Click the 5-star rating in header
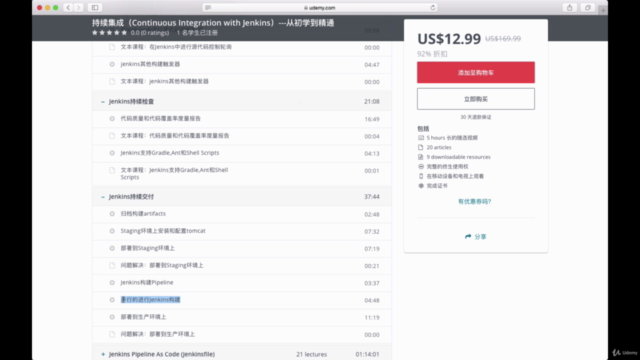 coord(109,33)
